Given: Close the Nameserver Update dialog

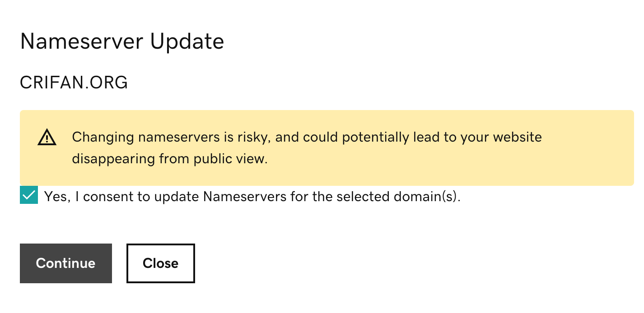Looking at the screenshot, I should (x=161, y=263).
